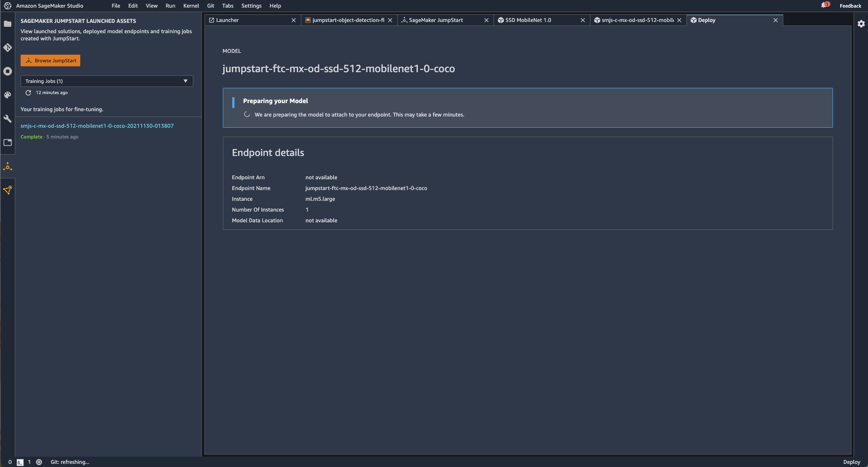Open the View menu
The image size is (868, 467).
click(152, 6)
